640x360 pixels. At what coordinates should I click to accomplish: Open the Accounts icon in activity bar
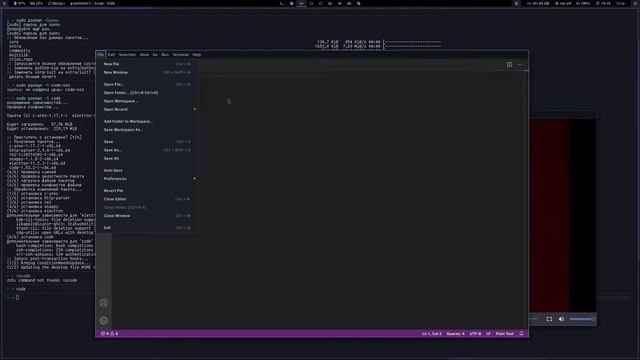[x=104, y=303]
